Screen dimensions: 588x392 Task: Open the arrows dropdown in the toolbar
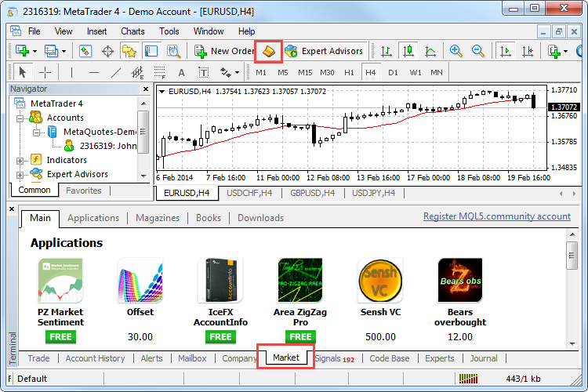pyautogui.click(x=237, y=72)
